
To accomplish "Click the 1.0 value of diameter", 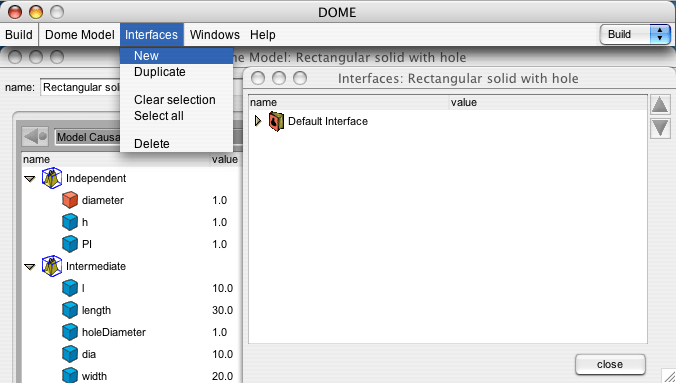I will (219, 200).
